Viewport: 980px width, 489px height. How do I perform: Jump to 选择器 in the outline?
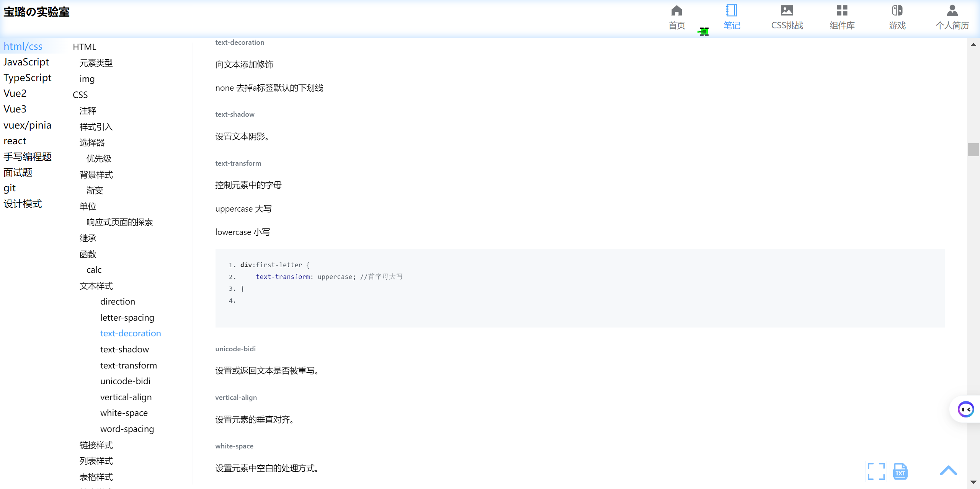pyautogui.click(x=92, y=142)
